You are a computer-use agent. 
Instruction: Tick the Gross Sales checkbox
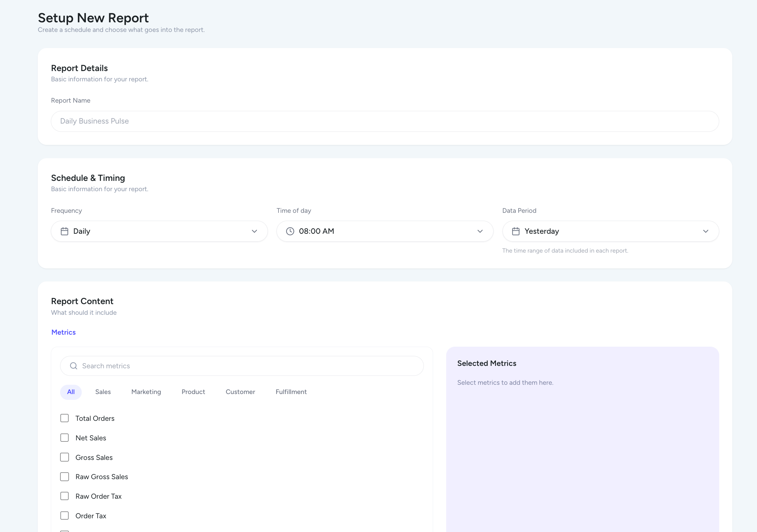(x=65, y=457)
